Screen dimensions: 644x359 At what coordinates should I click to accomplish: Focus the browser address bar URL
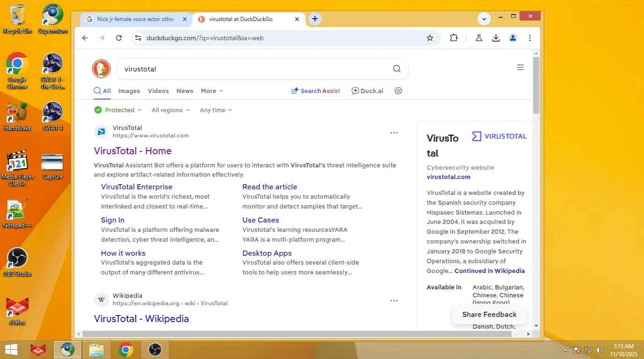click(x=205, y=38)
